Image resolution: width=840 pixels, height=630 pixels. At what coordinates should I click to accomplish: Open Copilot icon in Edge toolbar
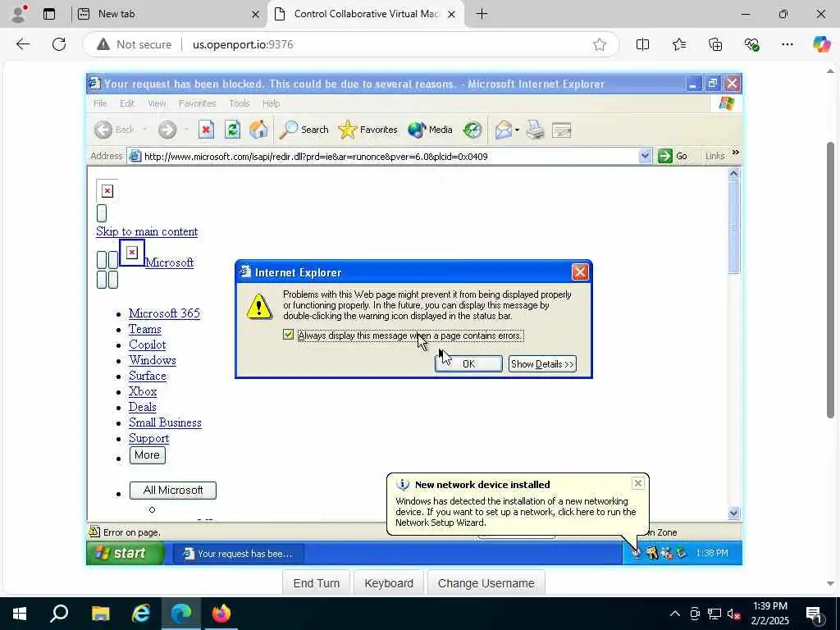point(821,44)
